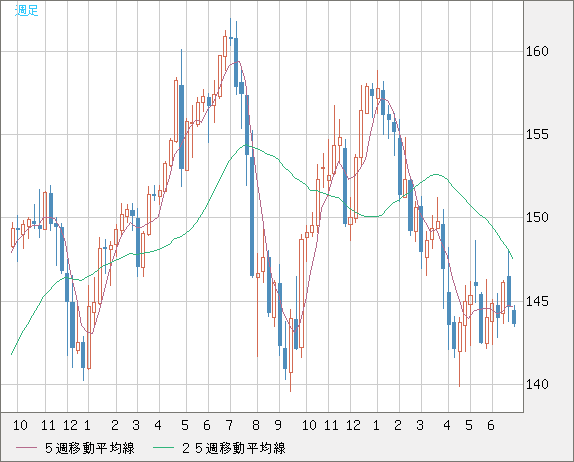Click the 週足 chart period label

coord(26,10)
